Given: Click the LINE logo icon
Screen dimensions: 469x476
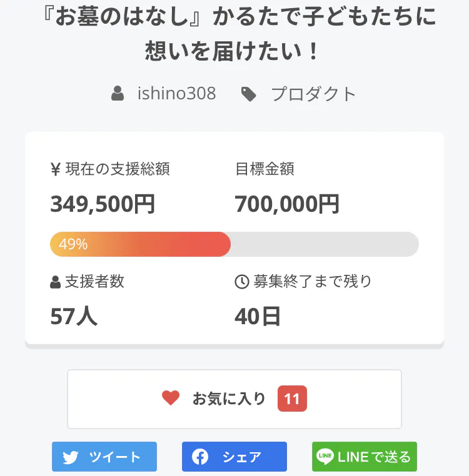Looking at the screenshot, I should [325, 457].
